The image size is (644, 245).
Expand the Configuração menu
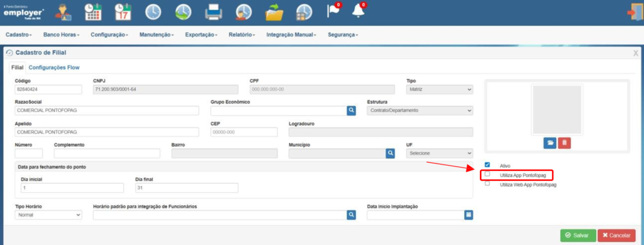click(109, 35)
